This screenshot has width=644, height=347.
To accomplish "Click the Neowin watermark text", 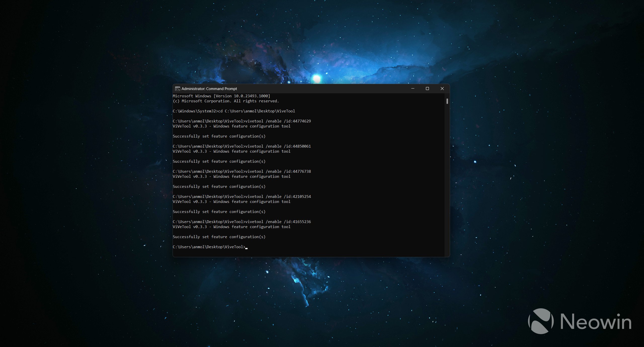I will point(596,322).
